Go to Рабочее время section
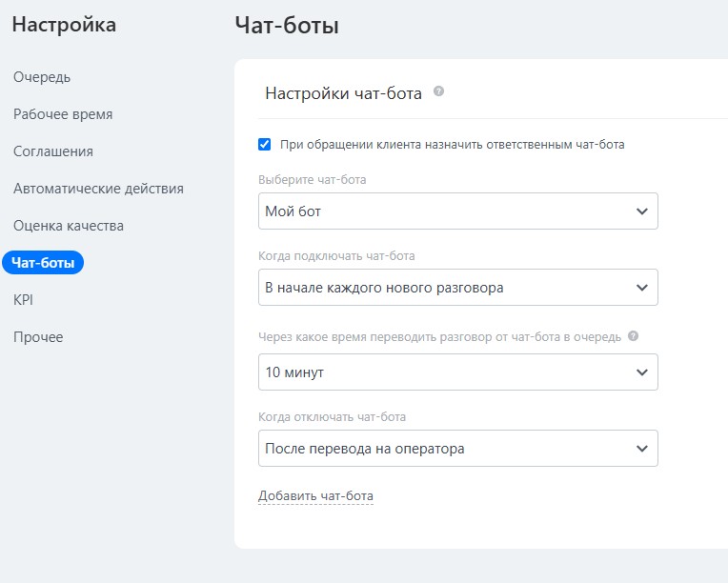The height and width of the screenshot is (583, 728). [63, 114]
